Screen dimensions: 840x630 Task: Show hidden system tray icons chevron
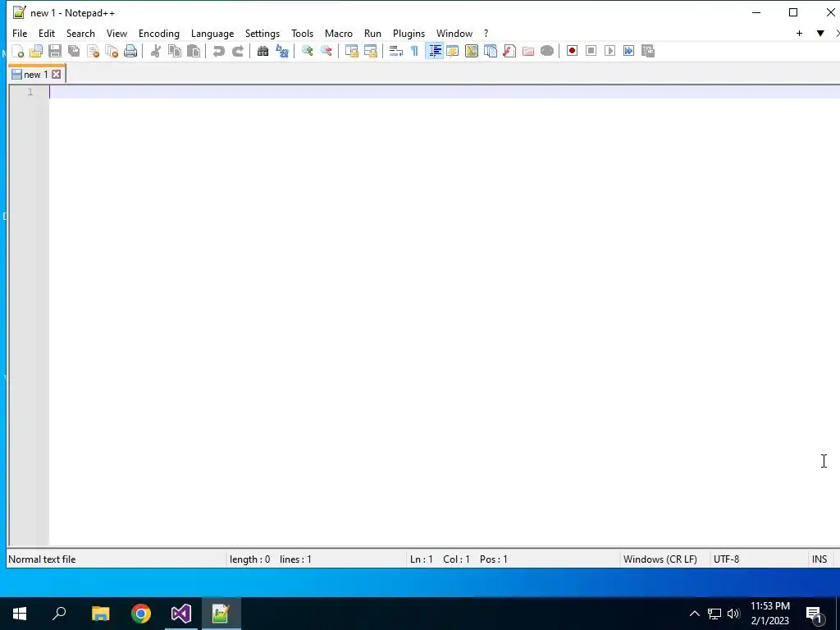(694, 614)
